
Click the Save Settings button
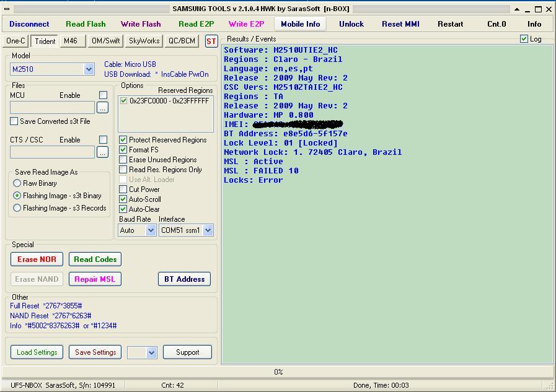[x=95, y=352]
